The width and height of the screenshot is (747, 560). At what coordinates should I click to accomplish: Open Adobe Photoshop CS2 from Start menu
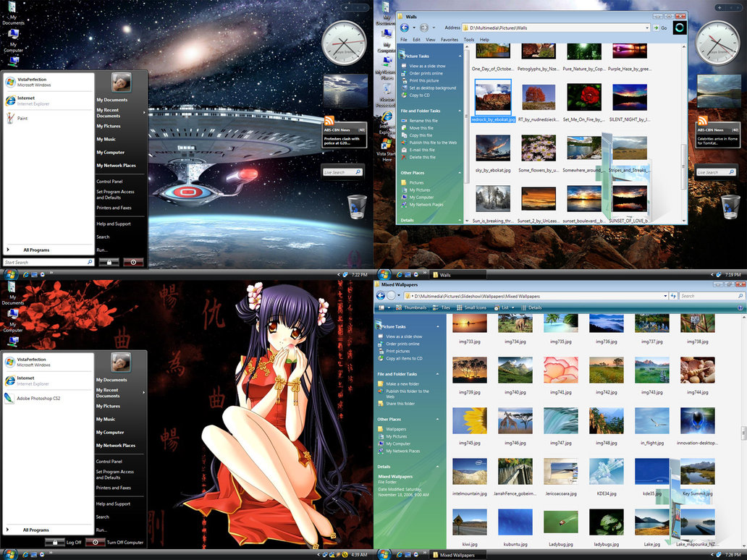(x=38, y=399)
